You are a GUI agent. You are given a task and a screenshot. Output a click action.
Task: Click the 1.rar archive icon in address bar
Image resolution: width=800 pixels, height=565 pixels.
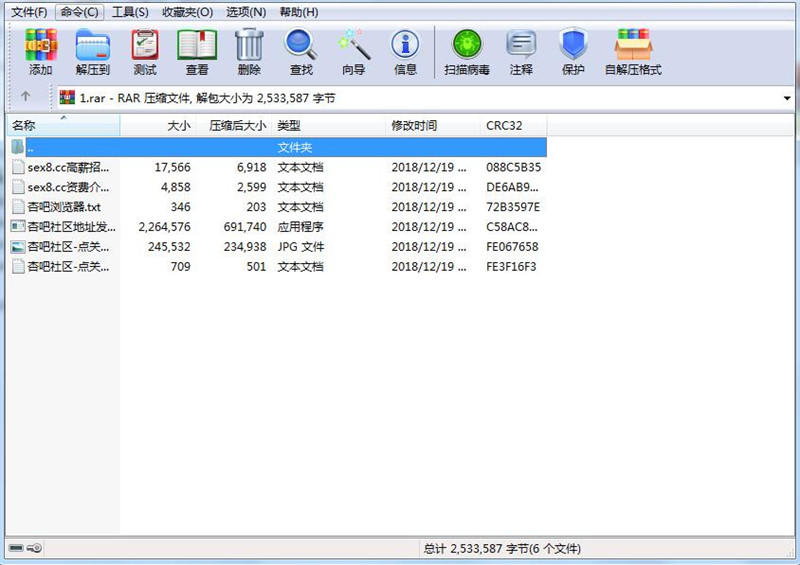(x=67, y=97)
